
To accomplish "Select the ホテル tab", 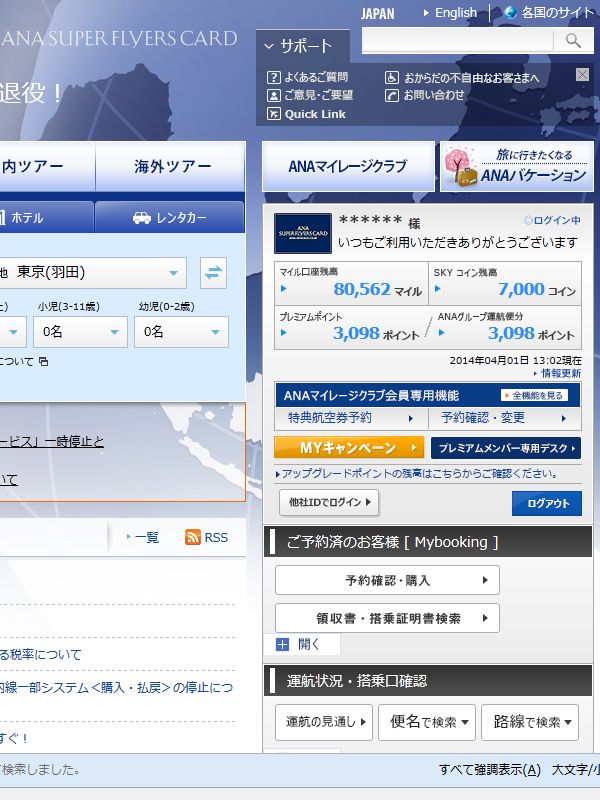I will pos(46,217).
